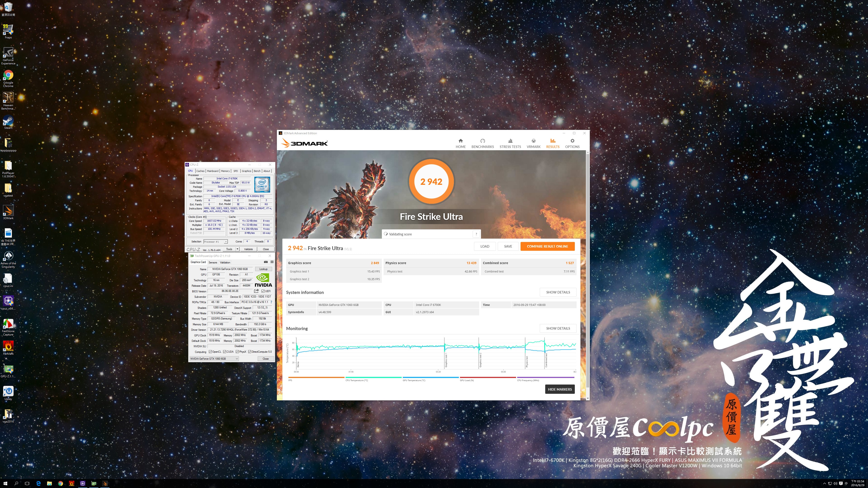Viewport: 868px width, 488px height.
Task: Open the Recycle Bin desktop icon
Action: [8, 9]
